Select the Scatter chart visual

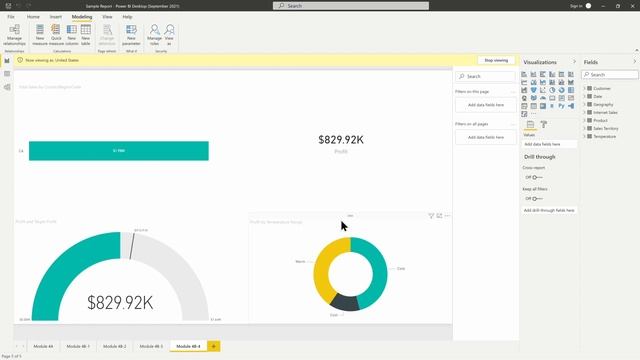[x=543, y=90]
